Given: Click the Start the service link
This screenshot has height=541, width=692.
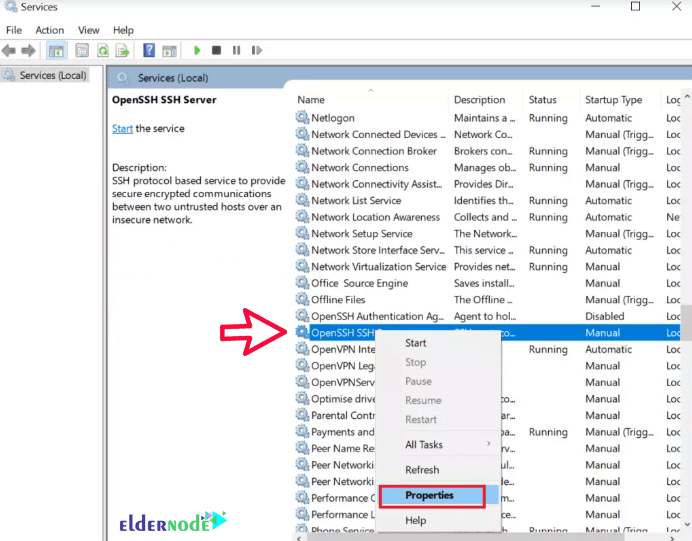Looking at the screenshot, I should pyautogui.click(x=122, y=128).
